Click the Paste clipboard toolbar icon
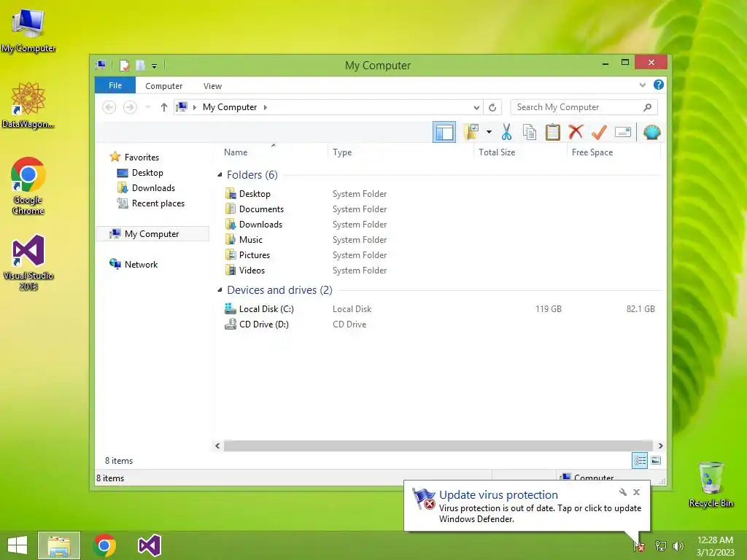The image size is (747, 560). [x=553, y=133]
